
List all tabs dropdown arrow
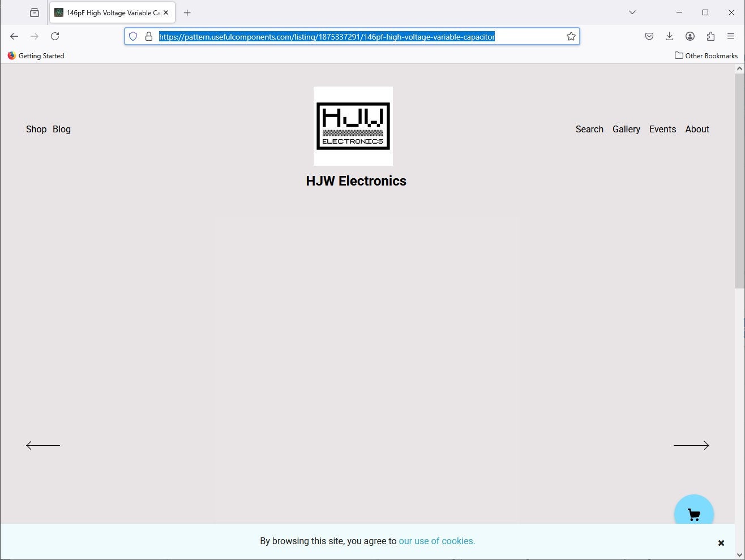(x=632, y=12)
